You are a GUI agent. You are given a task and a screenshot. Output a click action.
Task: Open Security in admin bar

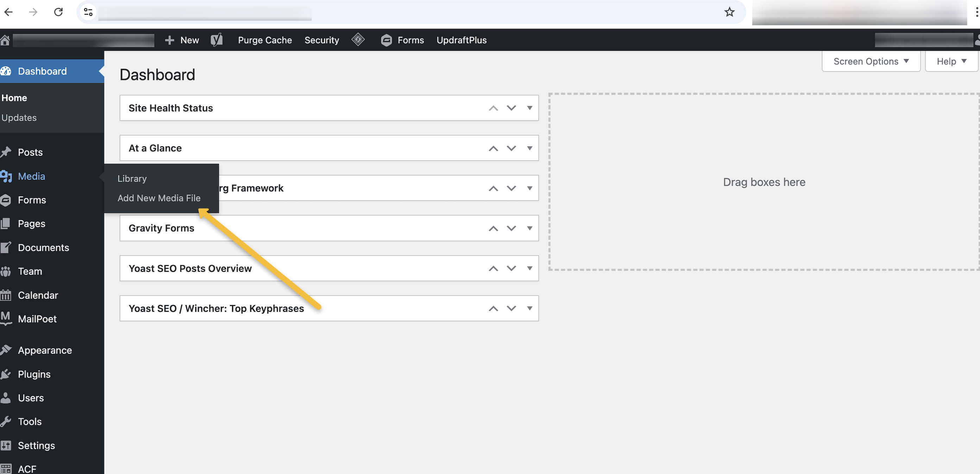coord(321,40)
